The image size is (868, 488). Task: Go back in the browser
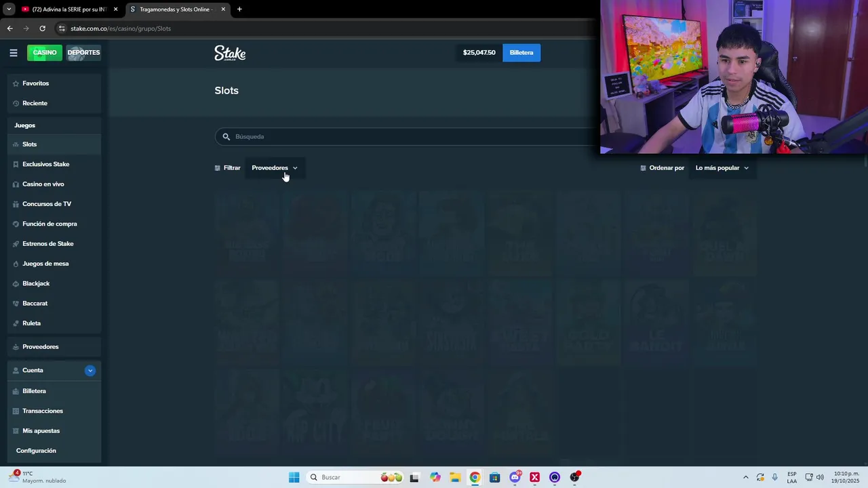(x=9, y=28)
